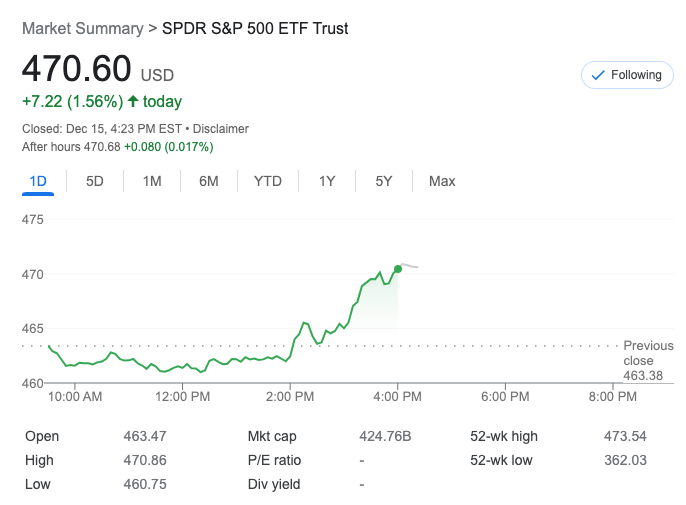686x505 pixels.
Task: Click the green up arrow icon
Action: 133,101
